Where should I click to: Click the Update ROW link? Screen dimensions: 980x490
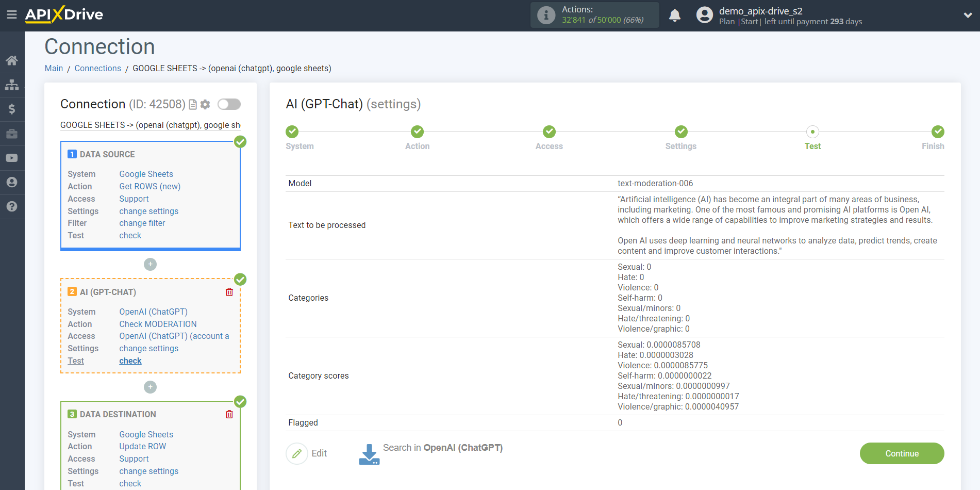(142, 446)
